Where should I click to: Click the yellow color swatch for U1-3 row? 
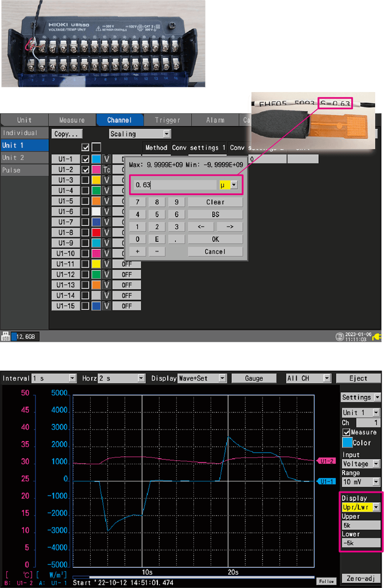(x=96, y=180)
